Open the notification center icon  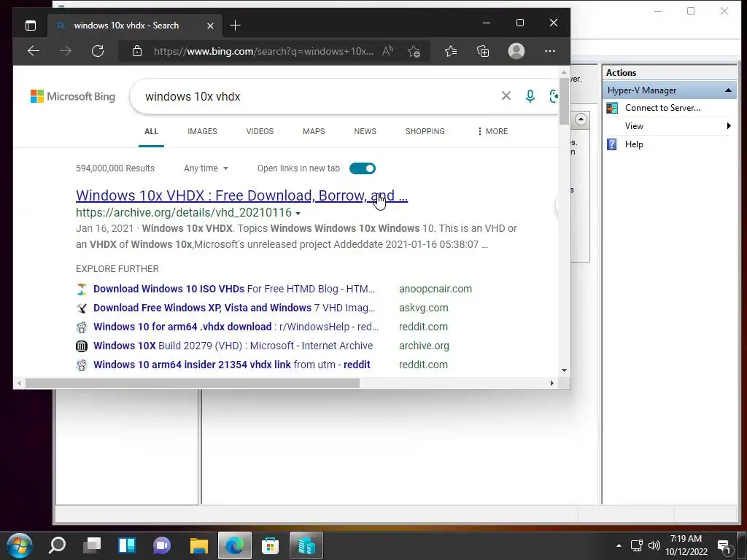coord(724,547)
